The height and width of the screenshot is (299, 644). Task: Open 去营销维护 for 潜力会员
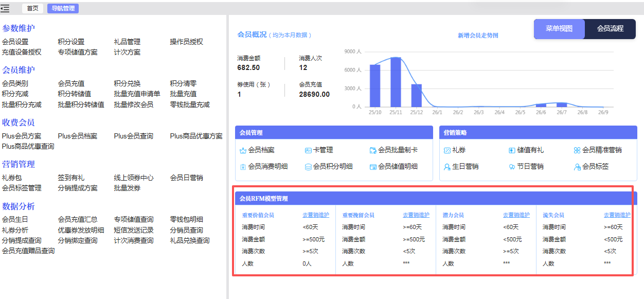click(516, 215)
